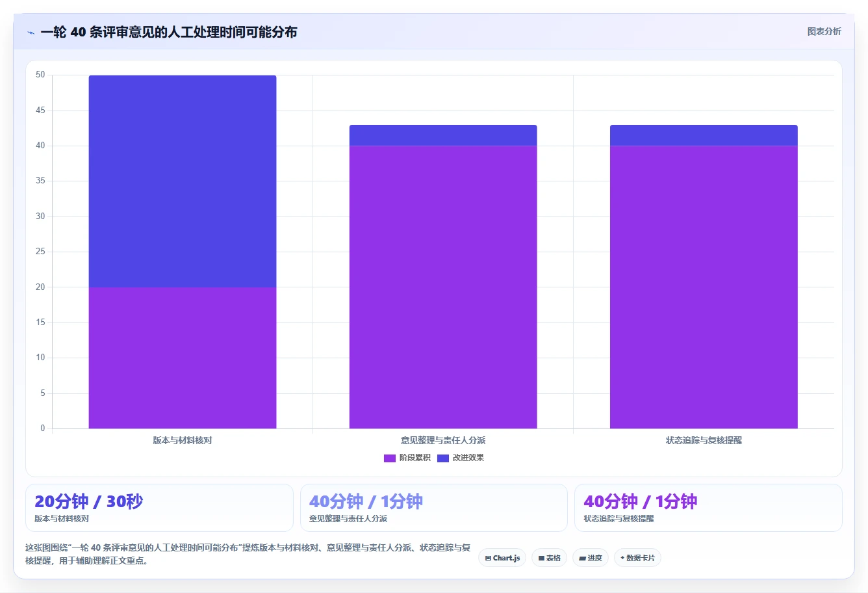Select the Chart.js tag chip
This screenshot has width=868, height=593.
[x=502, y=558]
